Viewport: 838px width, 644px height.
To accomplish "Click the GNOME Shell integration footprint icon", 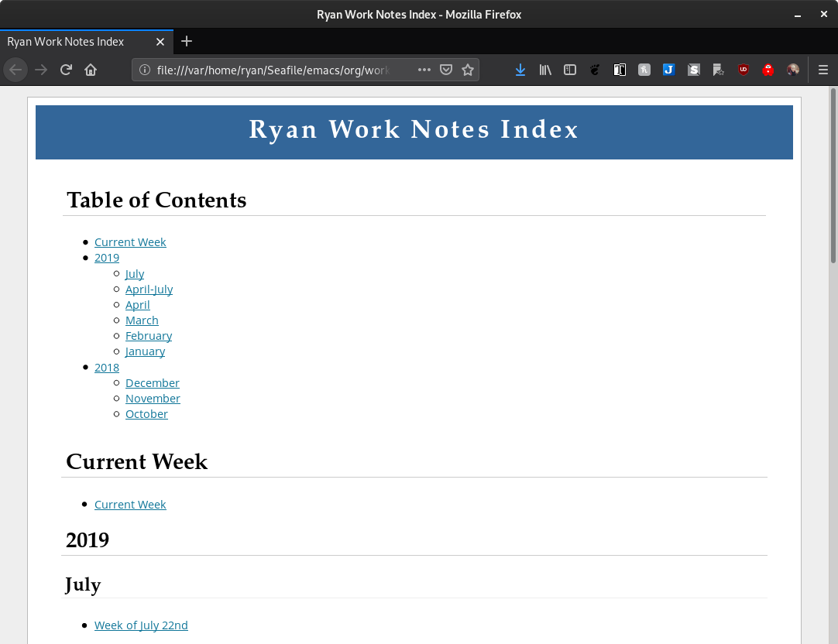I will click(595, 70).
